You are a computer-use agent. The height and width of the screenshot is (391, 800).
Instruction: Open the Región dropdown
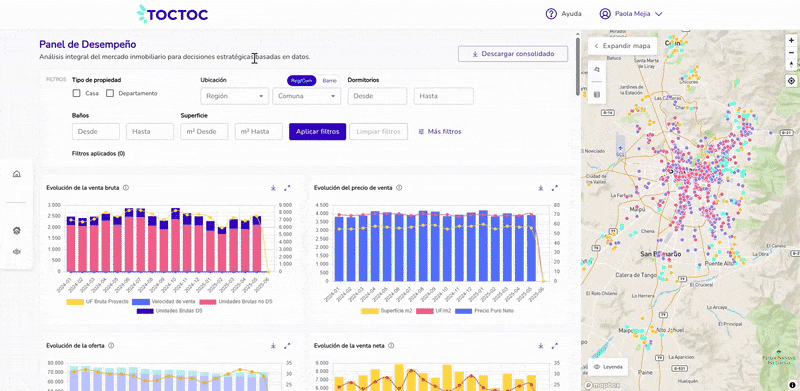pyautogui.click(x=235, y=96)
